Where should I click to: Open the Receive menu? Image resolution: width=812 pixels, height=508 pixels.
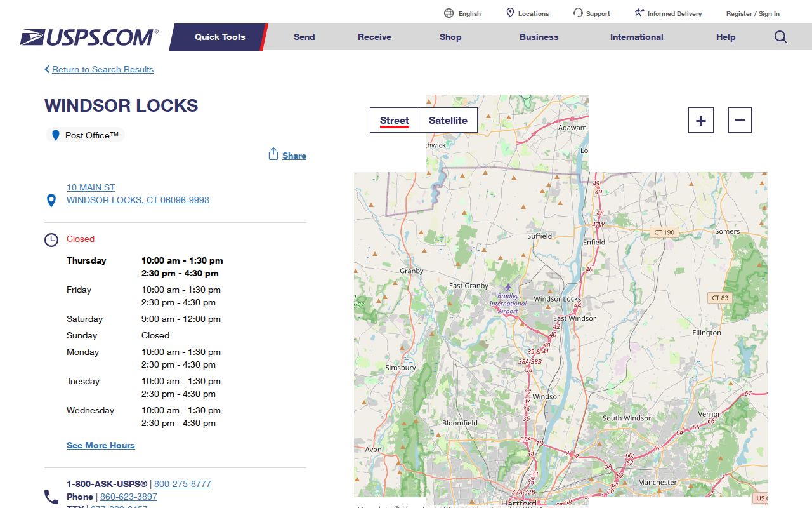pyautogui.click(x=374, y=37)
